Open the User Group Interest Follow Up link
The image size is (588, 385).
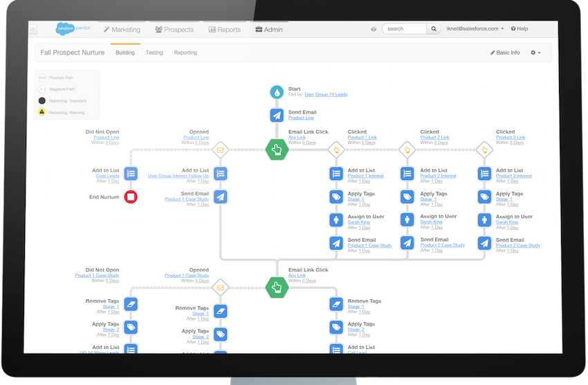(x=178, y=176)
